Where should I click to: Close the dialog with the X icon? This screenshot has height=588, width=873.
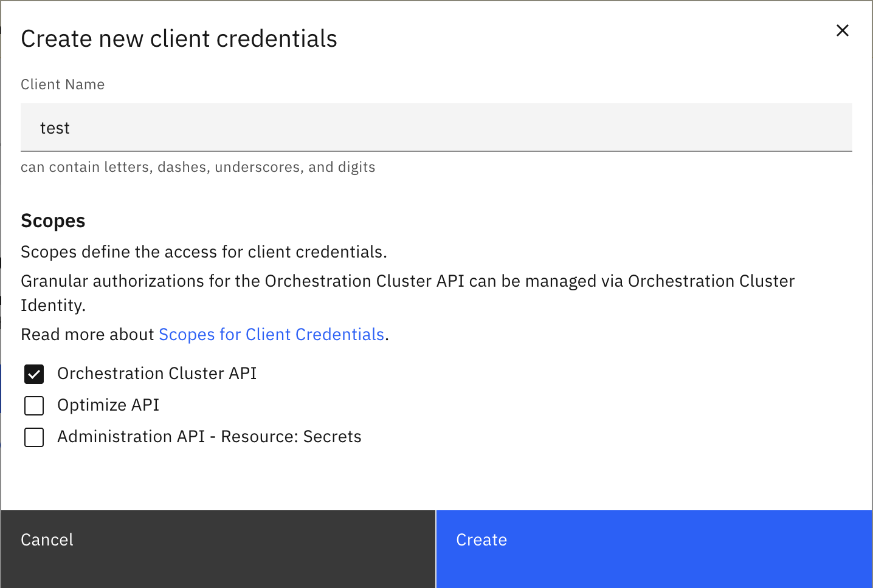tap(842, 30)
